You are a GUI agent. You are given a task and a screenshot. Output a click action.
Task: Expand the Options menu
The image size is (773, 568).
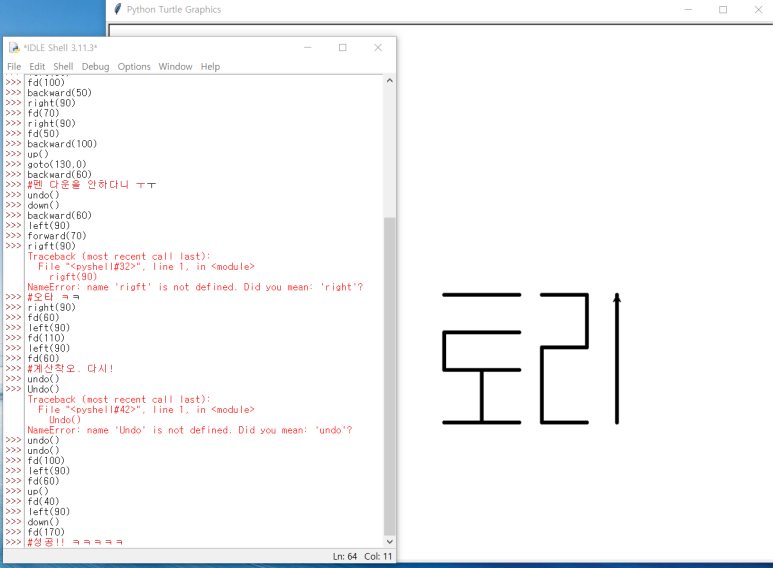(x=134, y=67)
